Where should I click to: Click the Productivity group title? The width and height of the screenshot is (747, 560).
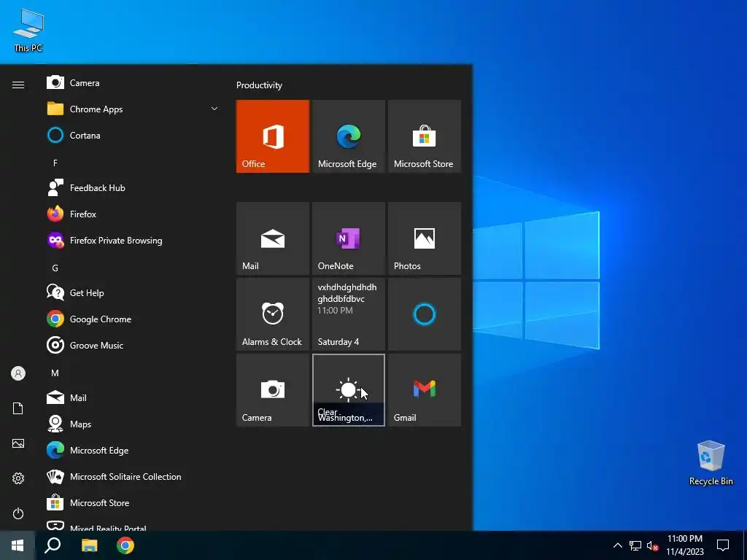pos(259,85)
